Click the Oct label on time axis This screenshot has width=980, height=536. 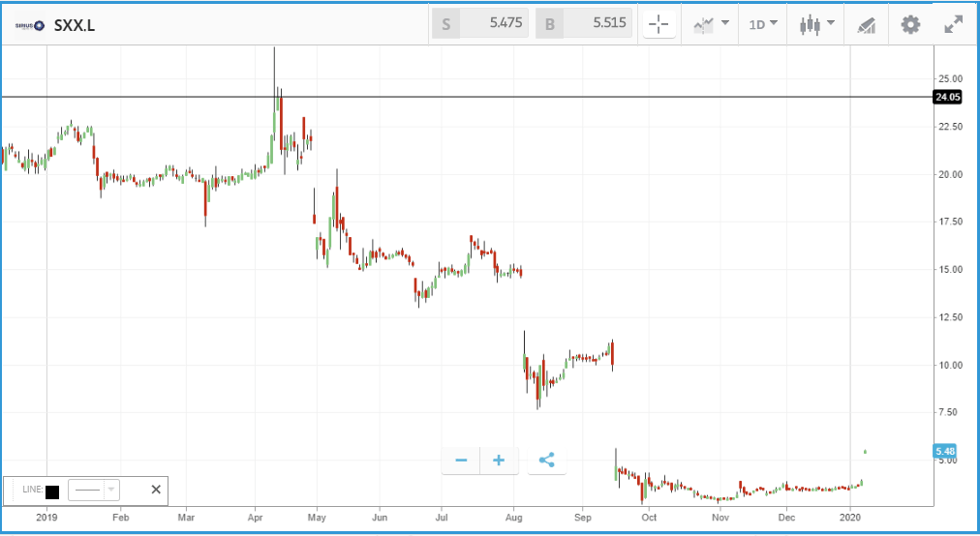(x=649, y=518)
